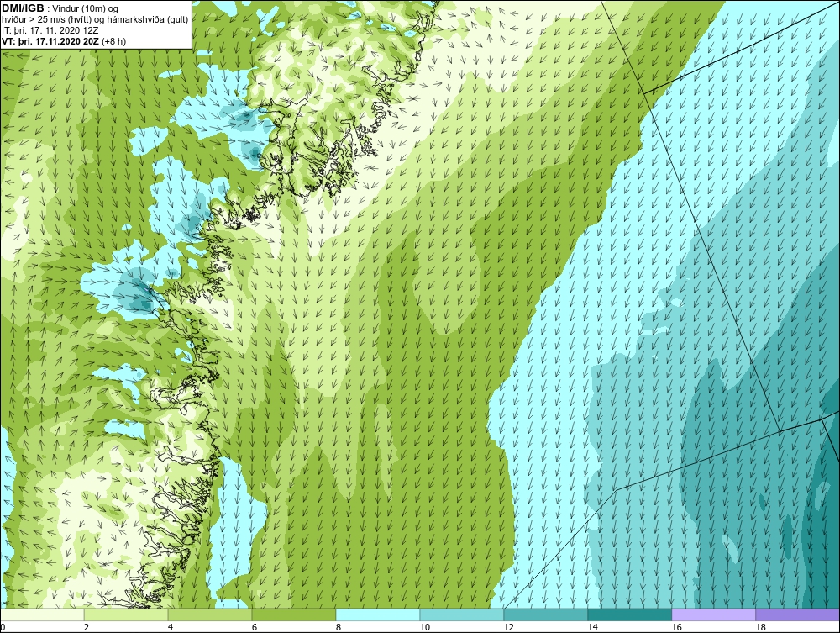
Task: Click the 'IT: þri. 17. 11. 2020 12Z' line
Action: pos(50,30)
